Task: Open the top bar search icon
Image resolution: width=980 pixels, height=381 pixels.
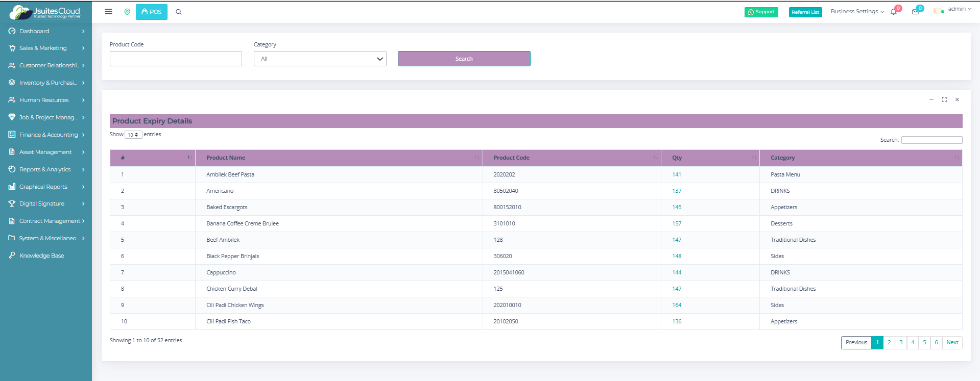Action: tap(179, 12)
